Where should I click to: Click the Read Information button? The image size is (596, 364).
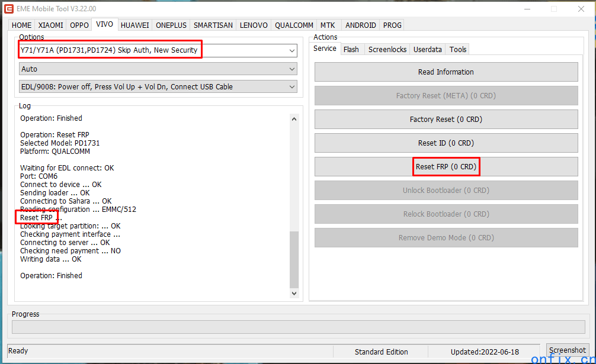click(446, 72)
